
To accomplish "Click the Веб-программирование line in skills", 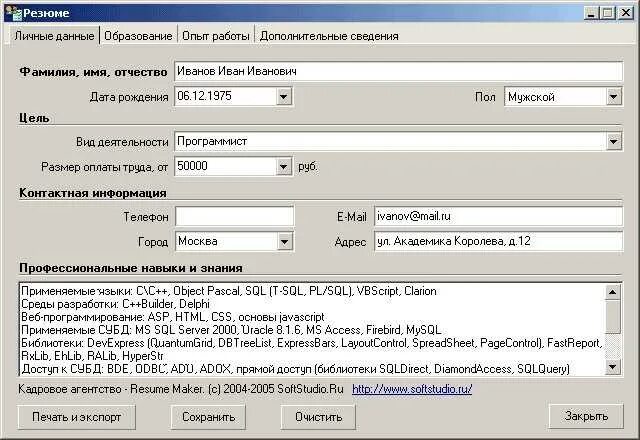I will 172,317.
